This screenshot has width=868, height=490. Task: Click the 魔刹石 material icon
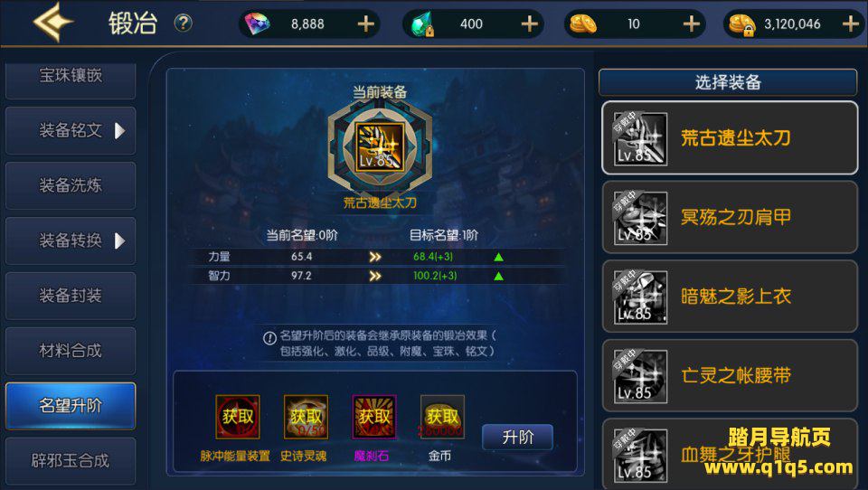pyautogui.click(x=374, y=417)
